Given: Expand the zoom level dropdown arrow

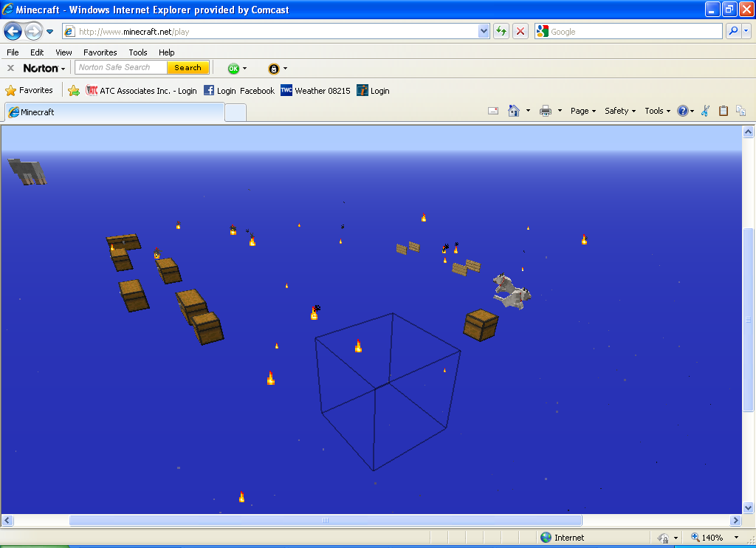Looking at the screenshot, I should (x=736, y=538).
